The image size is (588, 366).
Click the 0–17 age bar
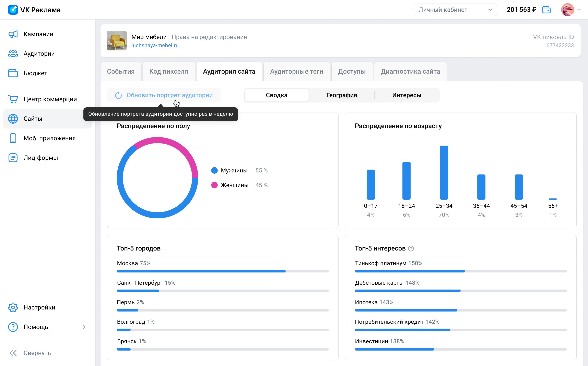(x=371, y=185)
